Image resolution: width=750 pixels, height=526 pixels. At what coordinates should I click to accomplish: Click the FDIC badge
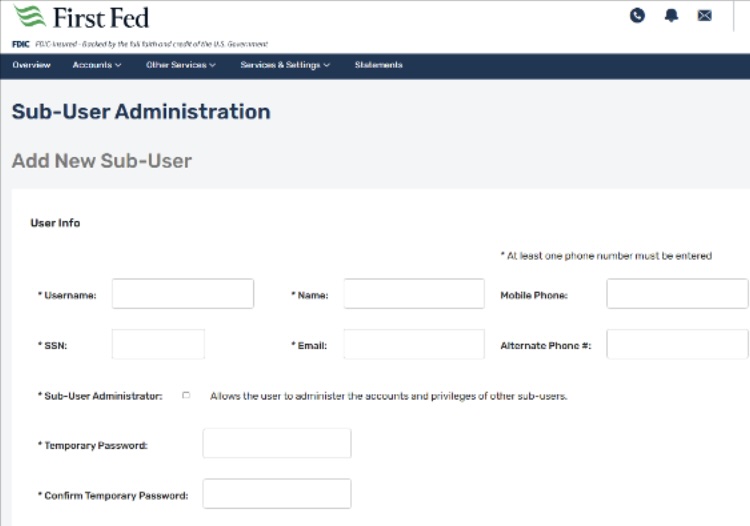(x=21, y=44)
